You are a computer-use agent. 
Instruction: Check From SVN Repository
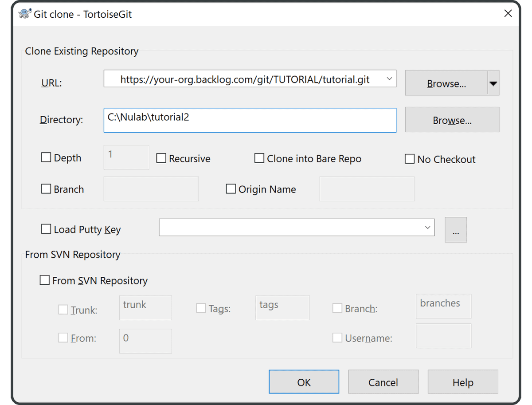click(44, 280)
